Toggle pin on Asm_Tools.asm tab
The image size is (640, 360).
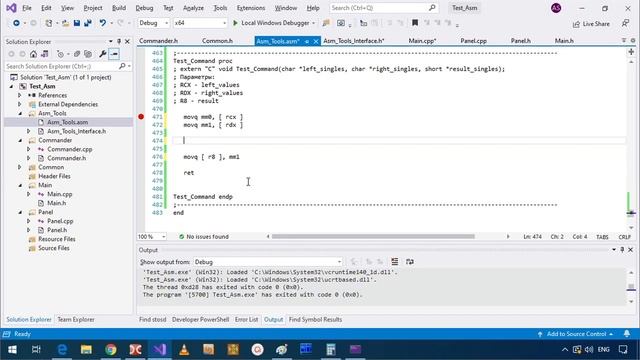click(x=307, y=41)
